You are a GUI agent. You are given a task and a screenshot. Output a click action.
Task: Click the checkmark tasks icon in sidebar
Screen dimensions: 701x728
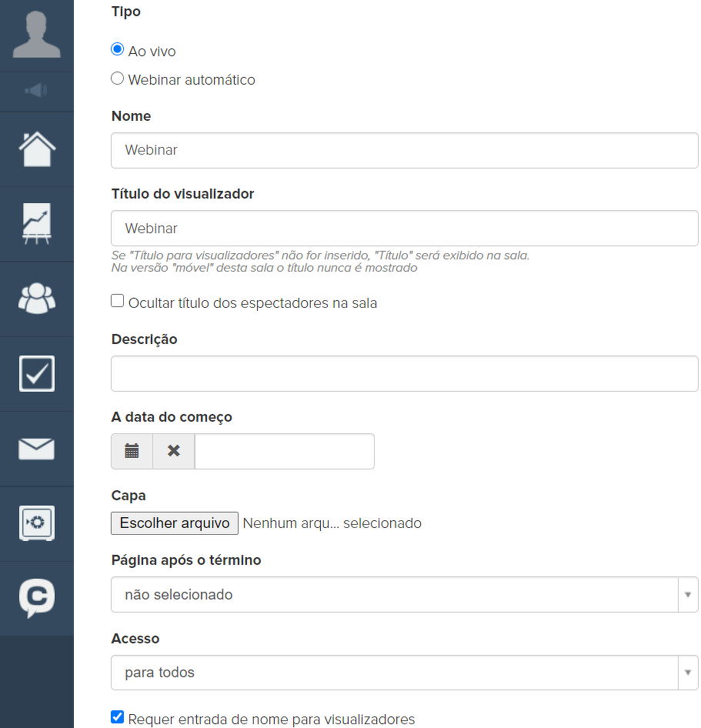pos(36,373)
